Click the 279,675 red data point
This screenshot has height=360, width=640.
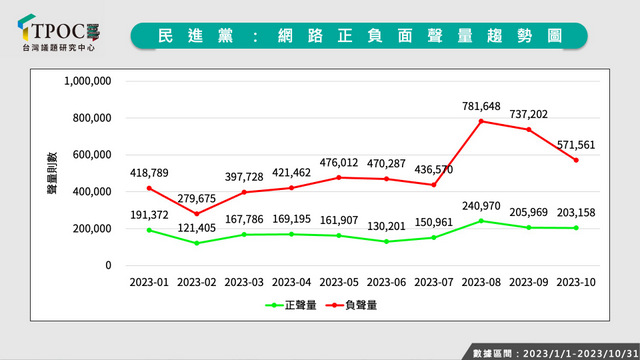click(x=197, y=214)
